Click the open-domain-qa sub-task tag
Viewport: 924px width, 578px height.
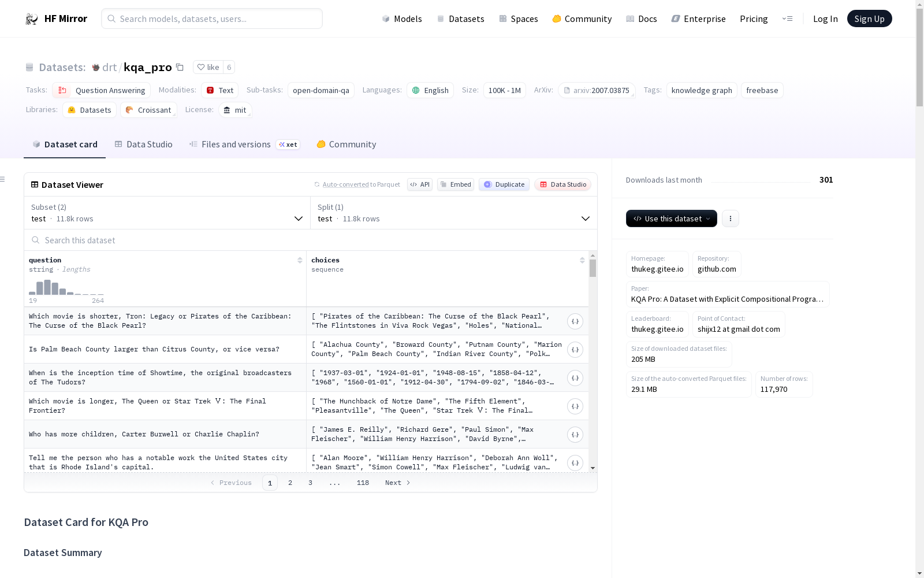[321, 90]
